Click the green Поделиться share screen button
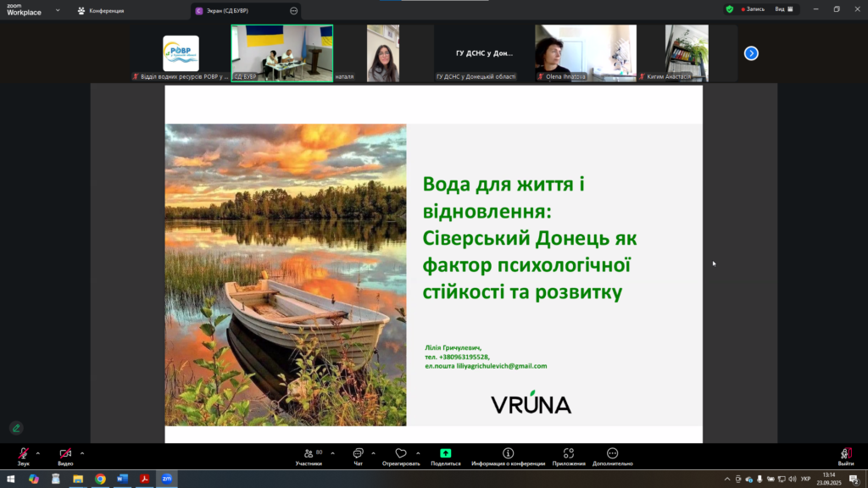 (446, 454)
